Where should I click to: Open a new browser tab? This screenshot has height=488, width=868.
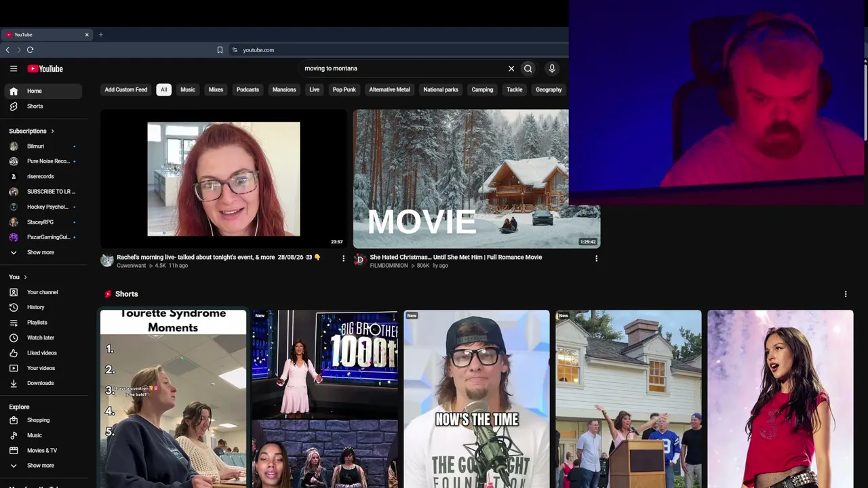point(100,35)
